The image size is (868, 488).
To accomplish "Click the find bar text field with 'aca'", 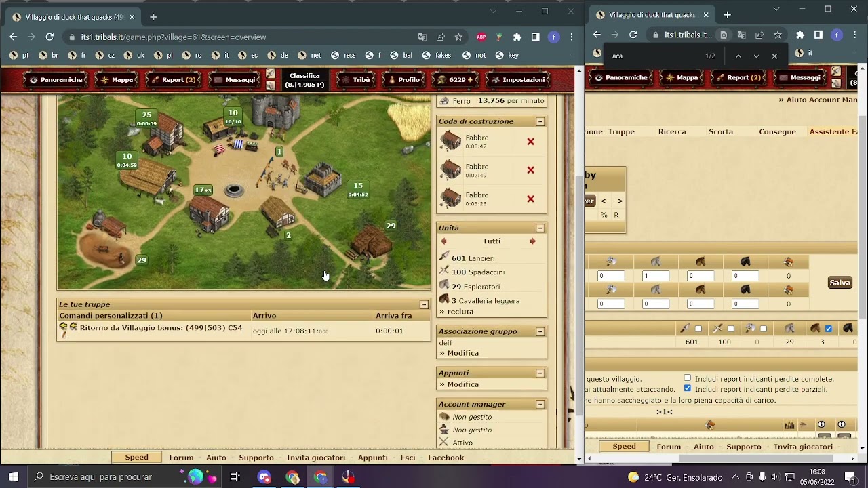I will (x=651, y=56).
